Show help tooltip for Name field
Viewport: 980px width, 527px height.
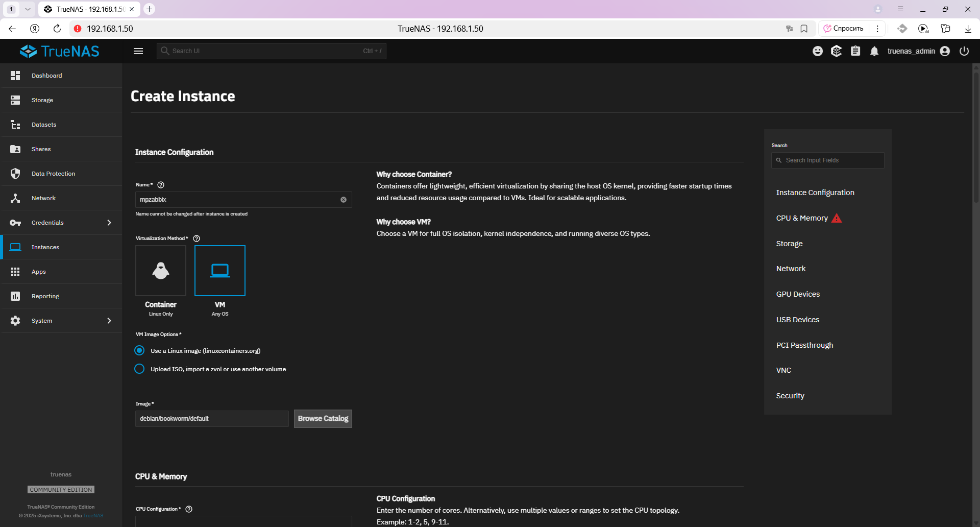click(x=161, y=185)
